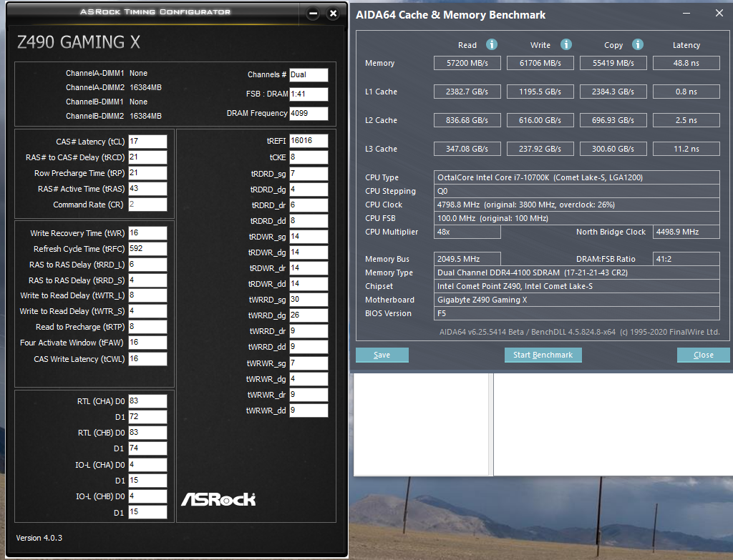The height and width of the screenshot is (560, 733).
Task: Click the tREFI value field
Action: pyautogui.click(x=309, y=141)
